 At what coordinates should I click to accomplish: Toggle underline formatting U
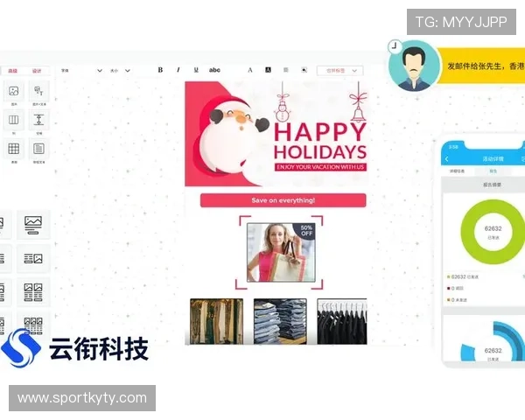(x=196, y=70)
